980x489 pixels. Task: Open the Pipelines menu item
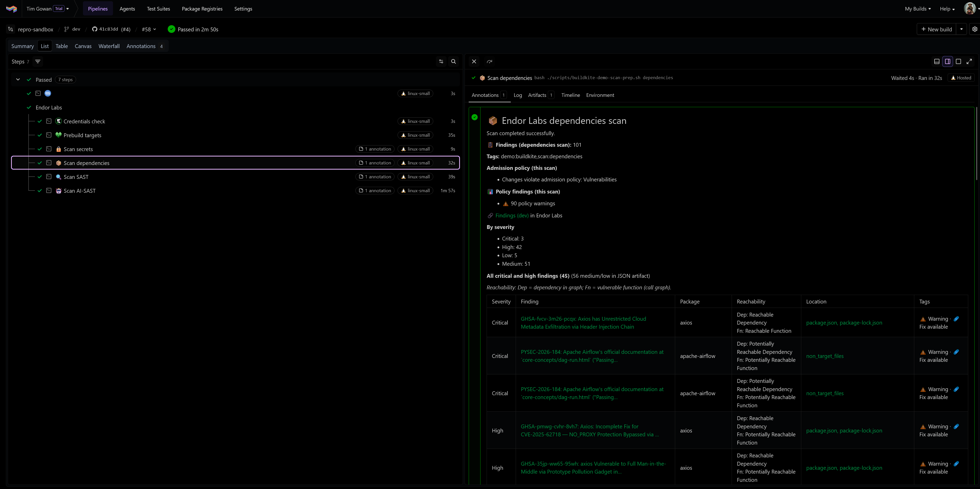point(98,9)
